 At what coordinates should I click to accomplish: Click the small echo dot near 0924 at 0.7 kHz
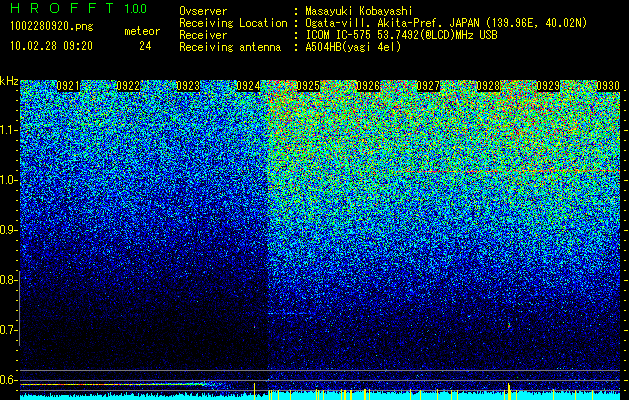coord(254,327)
